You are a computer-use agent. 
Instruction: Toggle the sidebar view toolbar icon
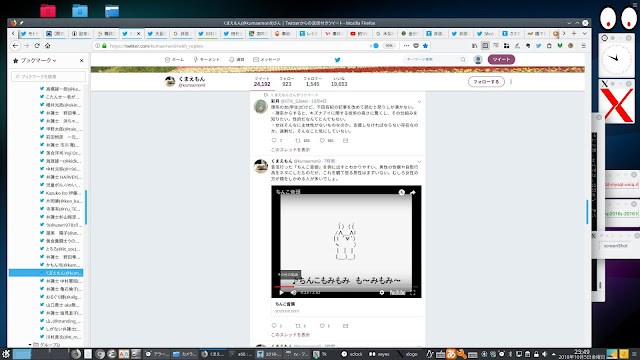[485, 46]
